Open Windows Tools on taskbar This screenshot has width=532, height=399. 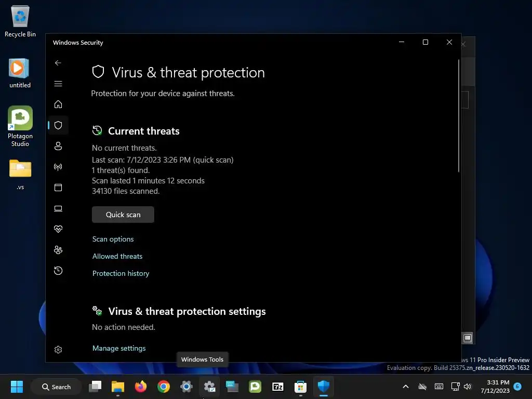(209, 387)
